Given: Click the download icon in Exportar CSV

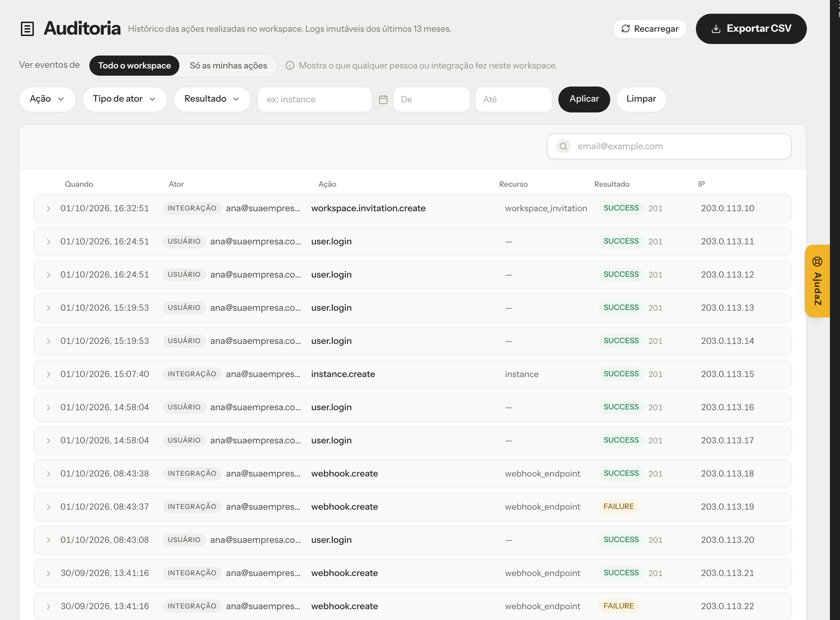Looking at the screenshot, I should coord(716,29).
